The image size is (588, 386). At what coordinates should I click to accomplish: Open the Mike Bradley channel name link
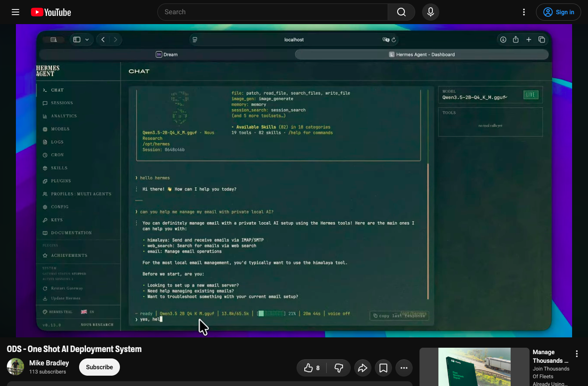[49, 363]
